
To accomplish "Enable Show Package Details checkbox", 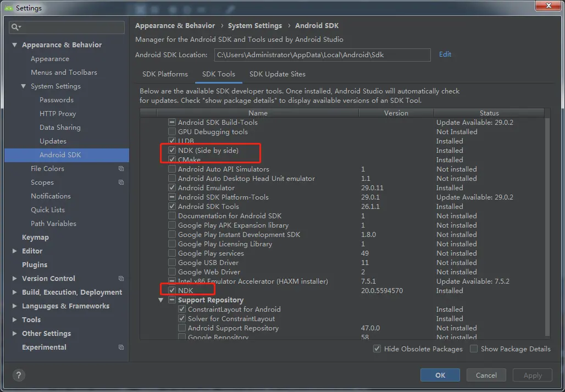I will pos(474,349).
